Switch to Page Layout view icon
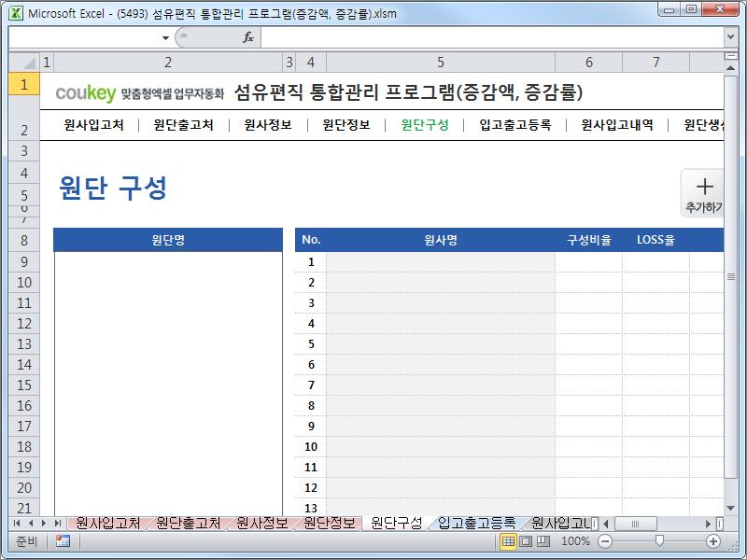The image size is (747, 560). (x=526, y=541)
